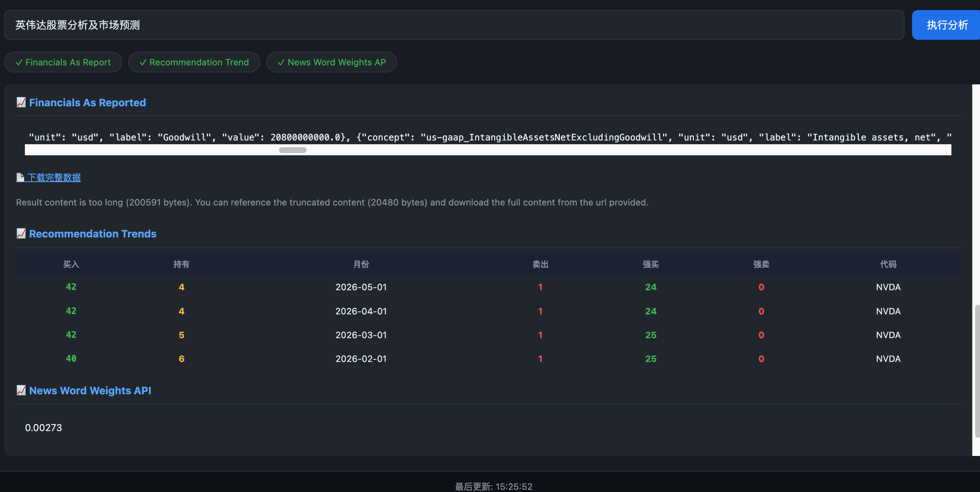Click buy value 42 in 2026-05-01 row
Screen dimensions: 980x492
[x=71, y=287]
